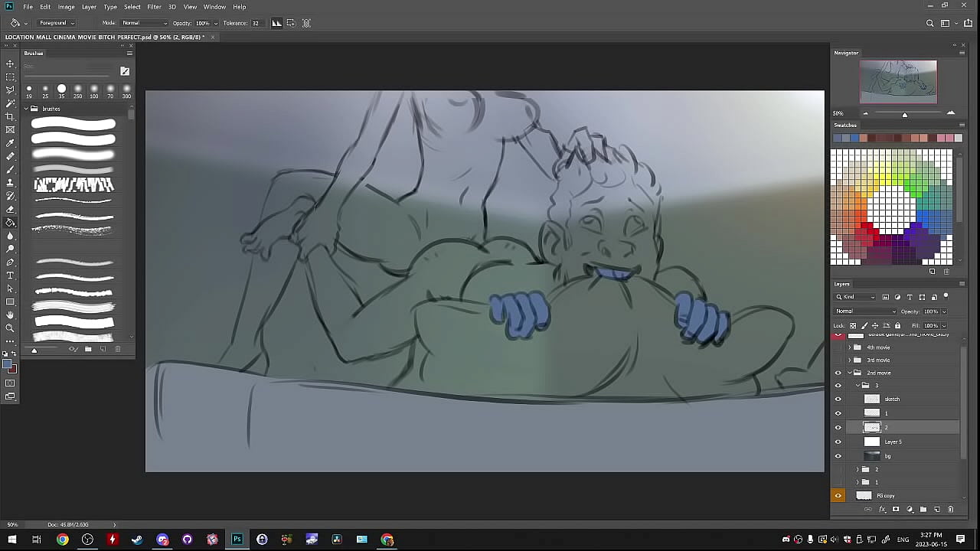The width and height of the screenshot is (980, 551).
Task: Click the Clone Stamp tool
Action: coord(10,183)
